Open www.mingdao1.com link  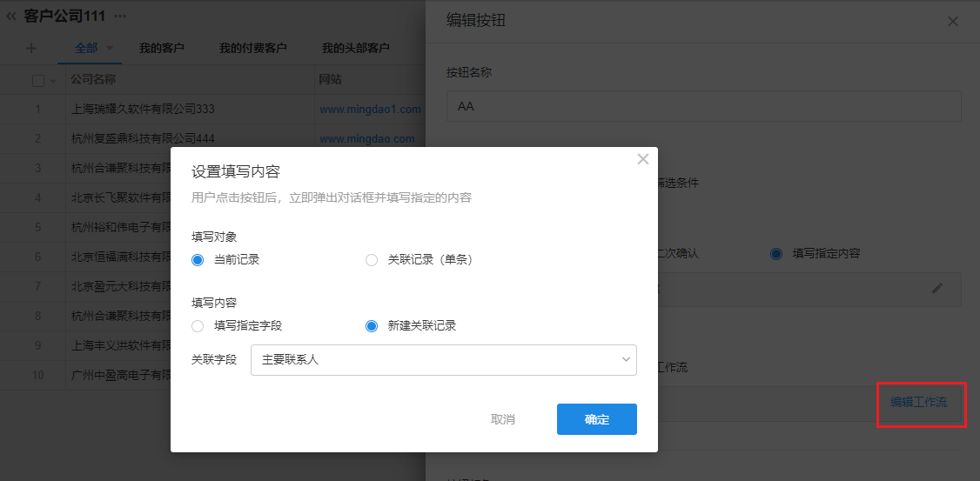coord(370,110)
